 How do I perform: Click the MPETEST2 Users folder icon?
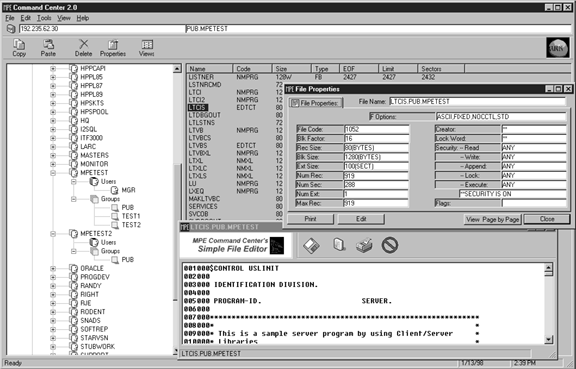[94, 242]
